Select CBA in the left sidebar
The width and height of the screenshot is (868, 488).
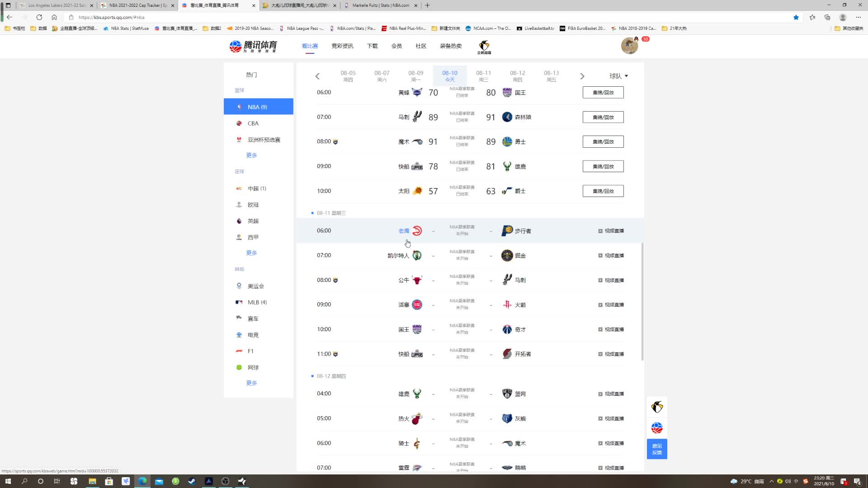[x=253, y=123]
